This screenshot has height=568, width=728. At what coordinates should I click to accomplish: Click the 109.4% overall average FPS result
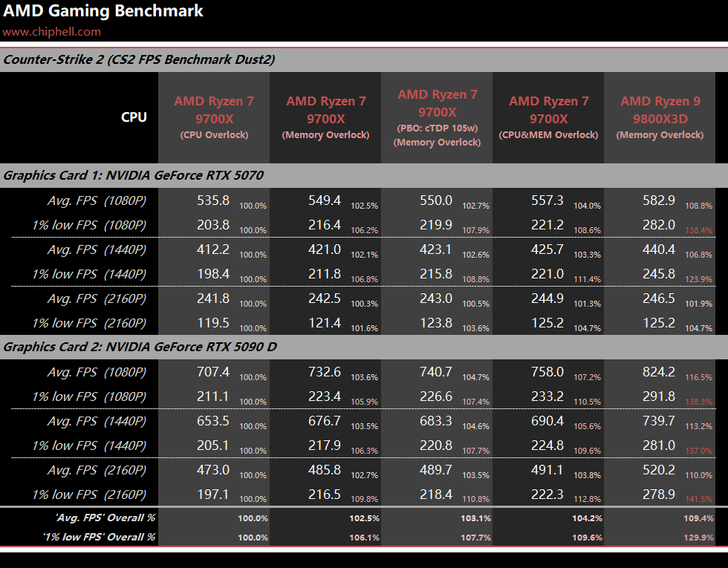click(698, 518)
